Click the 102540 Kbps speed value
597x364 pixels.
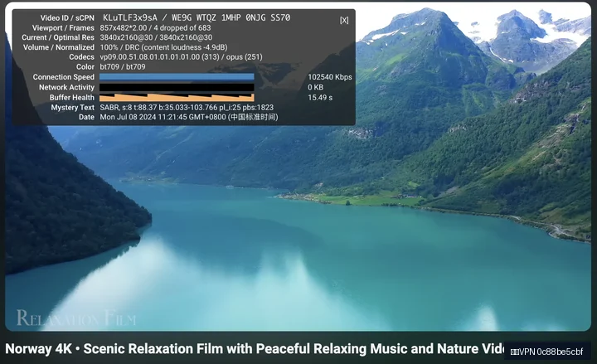coord(330,77)
